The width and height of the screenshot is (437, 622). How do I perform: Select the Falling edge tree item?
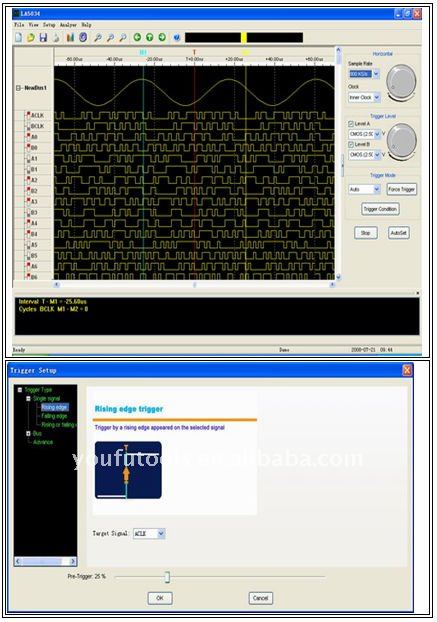coord(54,416)
